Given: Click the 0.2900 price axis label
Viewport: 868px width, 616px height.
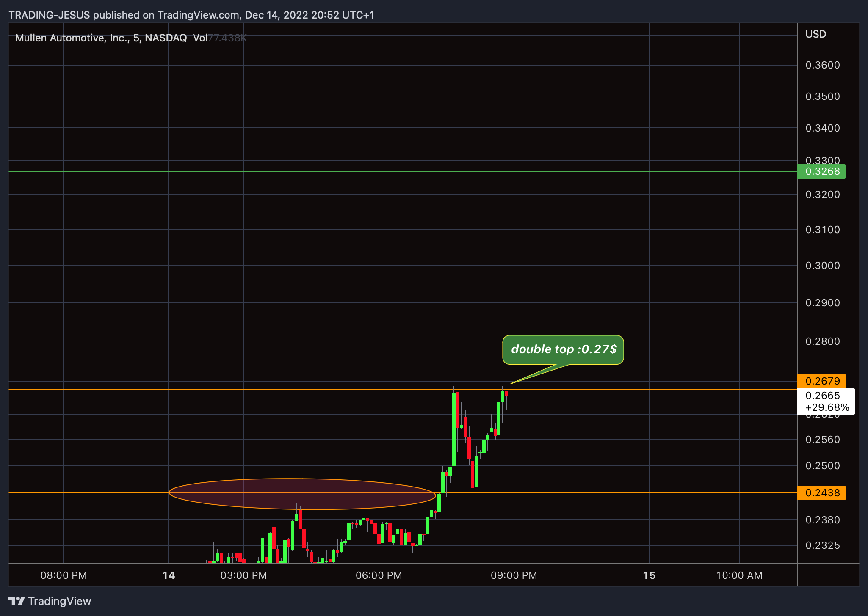Looking at the screenshot, I should (823, 303).
